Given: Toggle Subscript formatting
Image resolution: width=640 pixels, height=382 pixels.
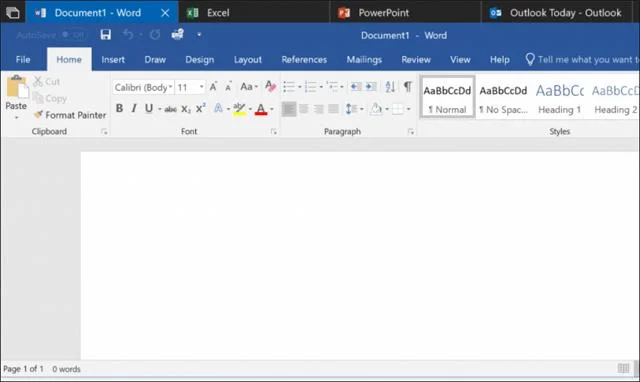Looking at the screenshot, I should 186,109.
